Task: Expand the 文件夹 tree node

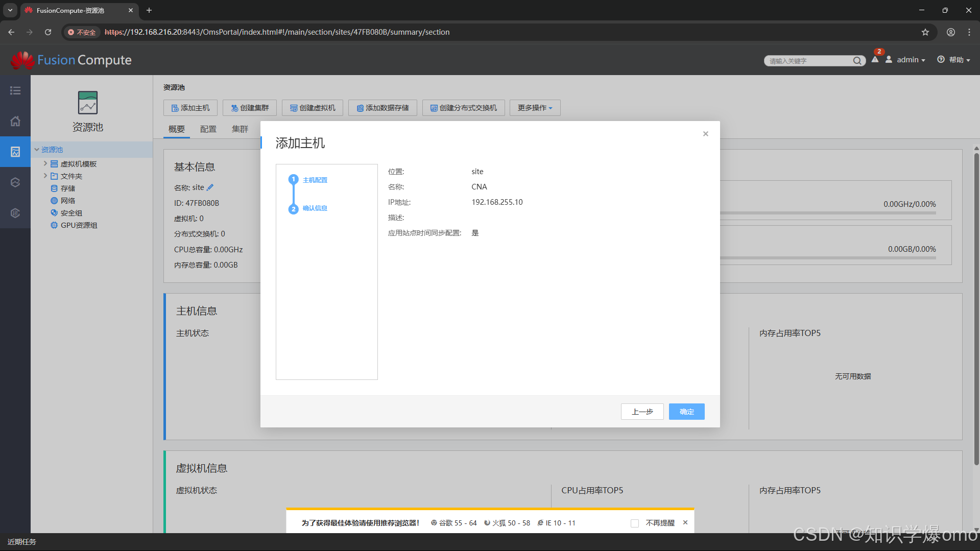Action: pyautogui.click(x=45, y=176)
